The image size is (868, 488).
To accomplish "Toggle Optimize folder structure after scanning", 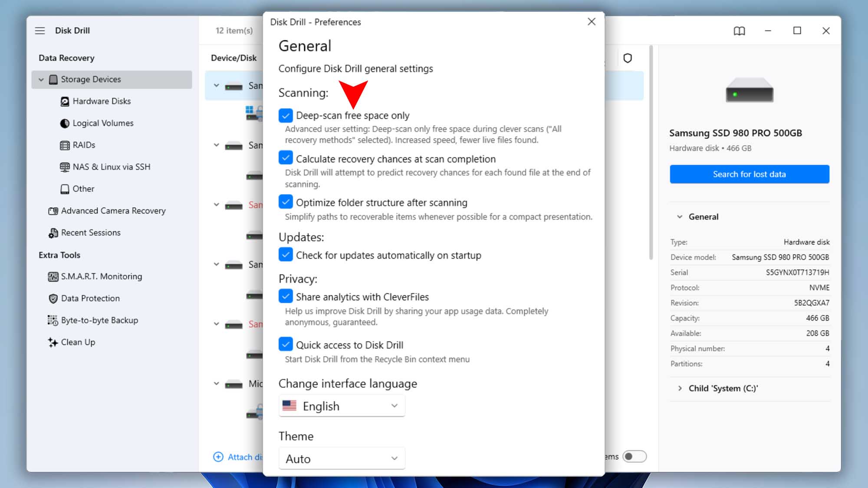I will [x=286, y=202].
